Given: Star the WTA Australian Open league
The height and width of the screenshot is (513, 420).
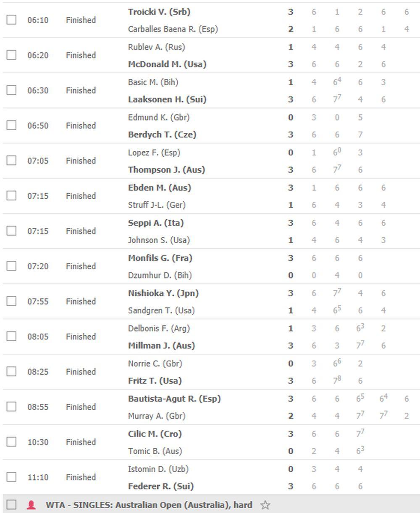Looking at the screenshot, I should [265, 505].
